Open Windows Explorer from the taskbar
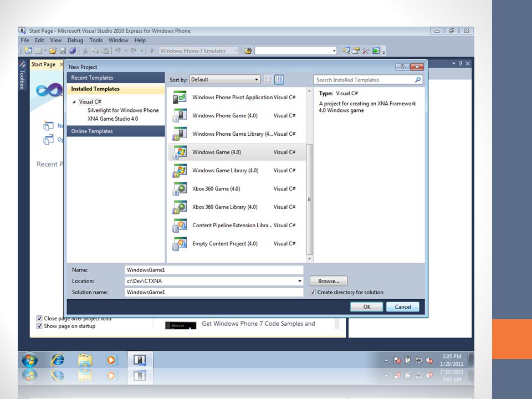This screenshot has width=532, height=399. [85, 360]
